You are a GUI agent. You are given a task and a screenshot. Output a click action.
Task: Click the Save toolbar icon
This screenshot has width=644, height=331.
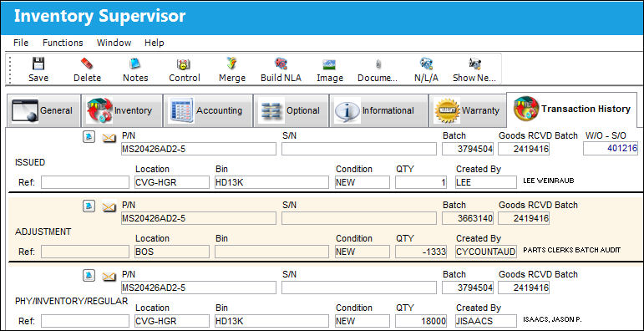tap(38, 64)
